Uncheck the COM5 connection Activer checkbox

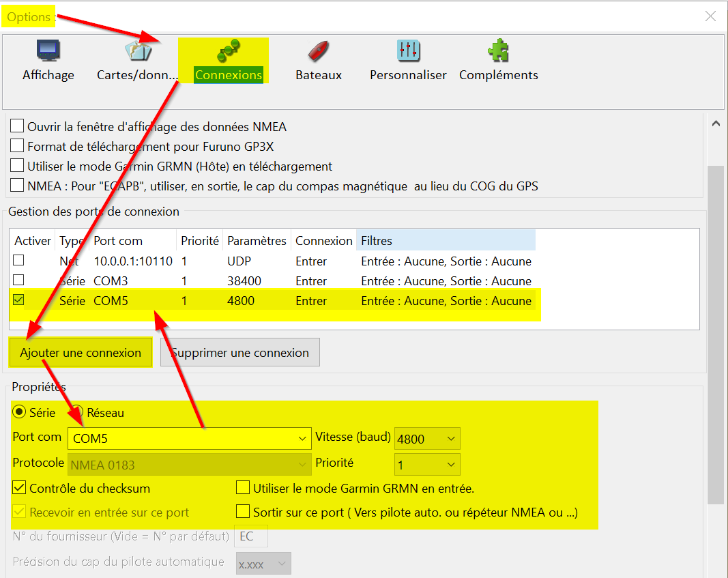point(18,300)
